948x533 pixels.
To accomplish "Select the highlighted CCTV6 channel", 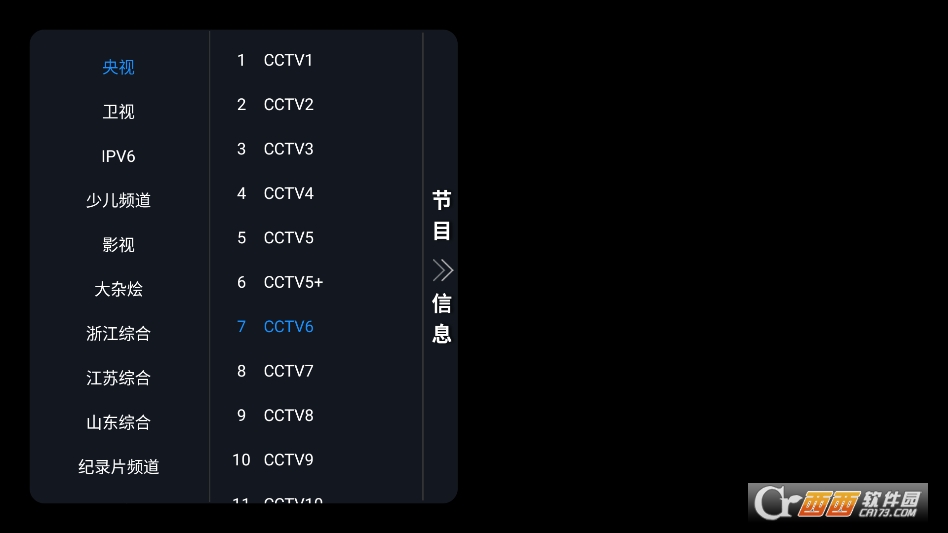I will (x=288, y=326).
